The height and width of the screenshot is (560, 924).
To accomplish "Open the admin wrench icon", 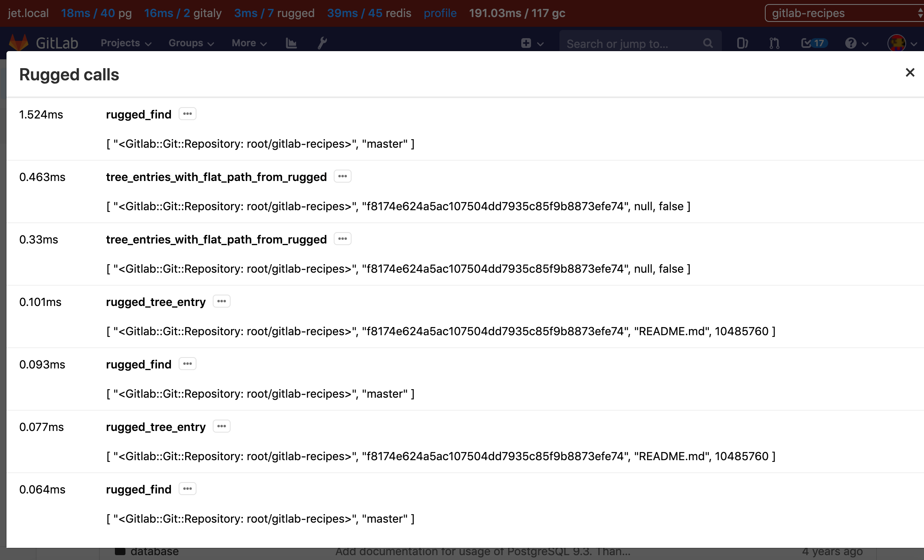I will [322, 43].
